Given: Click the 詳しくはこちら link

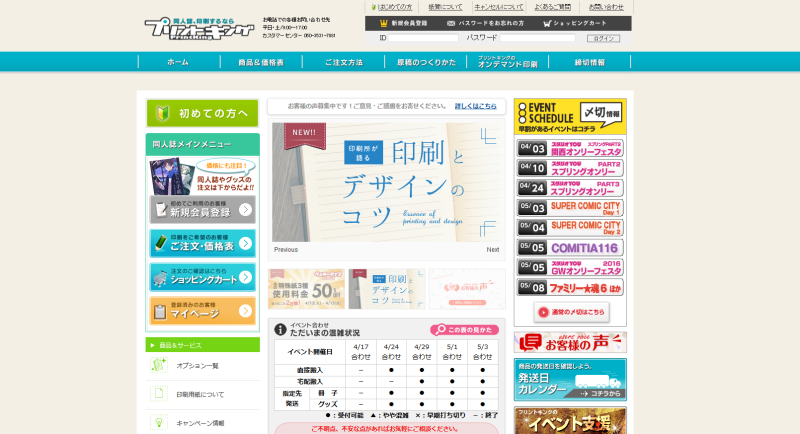Looking at the screenshot, I should [475, 105].
